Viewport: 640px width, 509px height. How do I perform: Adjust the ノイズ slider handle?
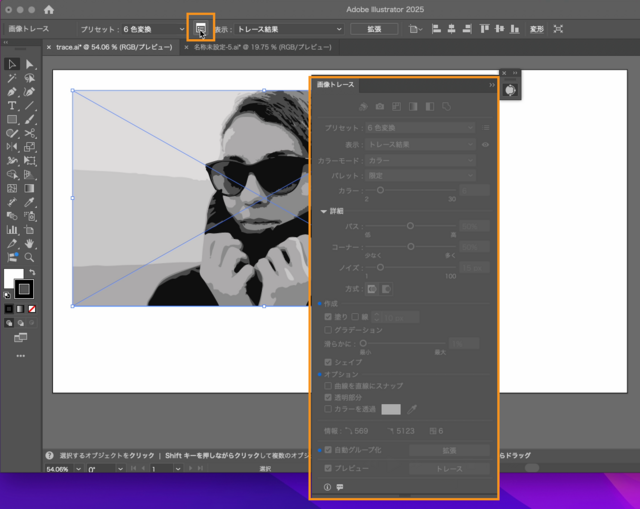pyautogui.click(x=380, y=267)
